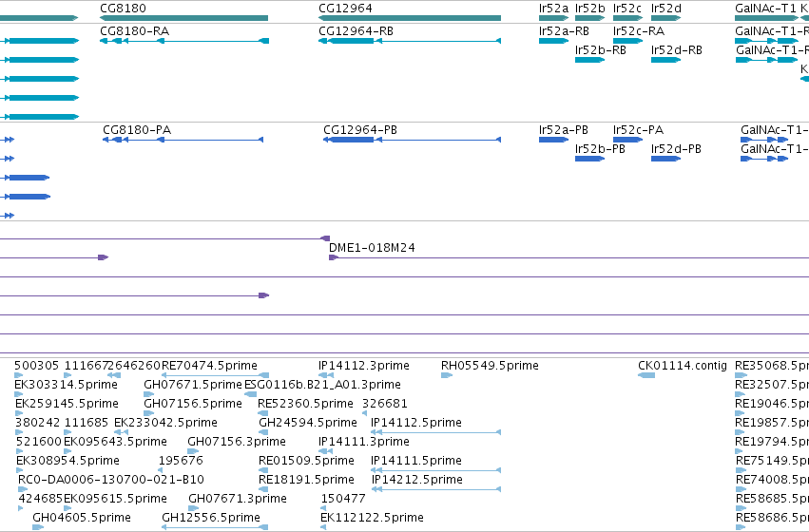Click the GH12556.5prime EST label
The height and width of the screenshot is (532, 809).
point(211,518)
